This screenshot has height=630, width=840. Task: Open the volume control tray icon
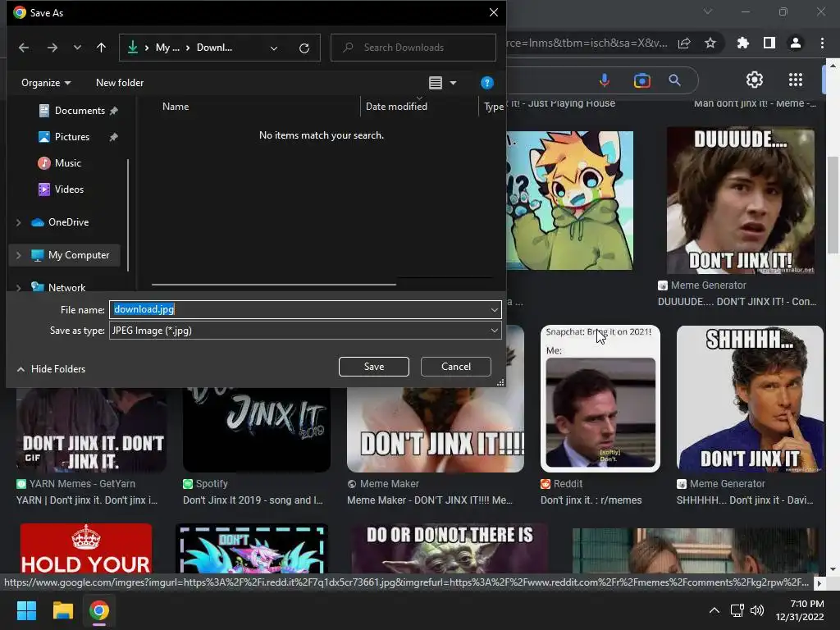757,610
